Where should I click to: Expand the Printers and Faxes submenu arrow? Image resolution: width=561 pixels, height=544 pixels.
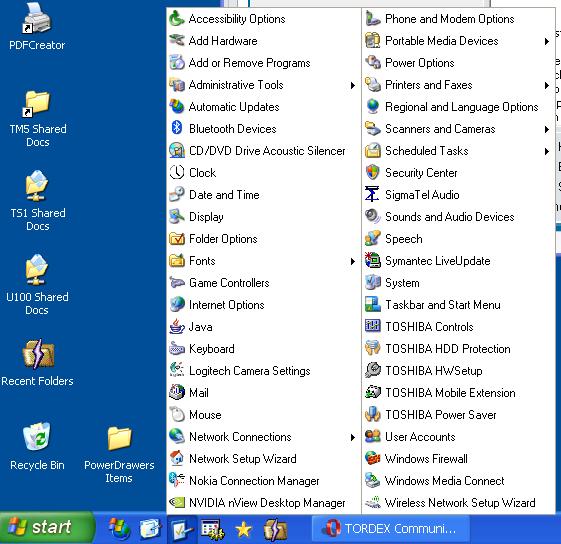(x=547, y=85)
